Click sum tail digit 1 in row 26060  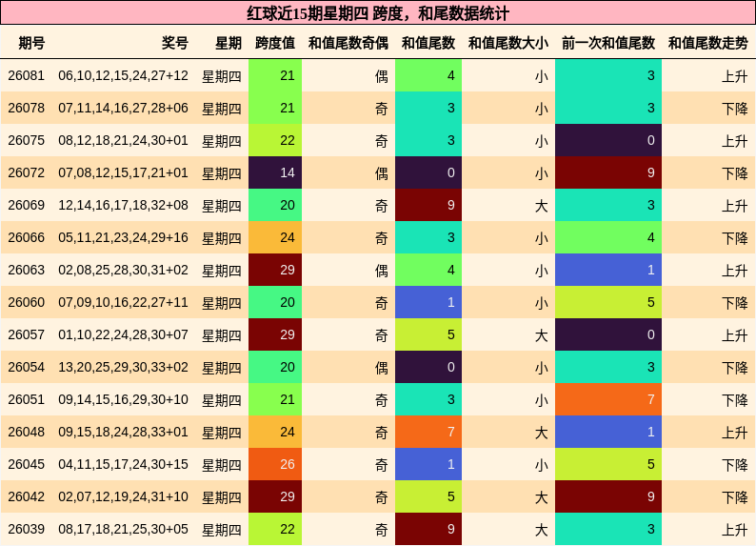(428, 302)
